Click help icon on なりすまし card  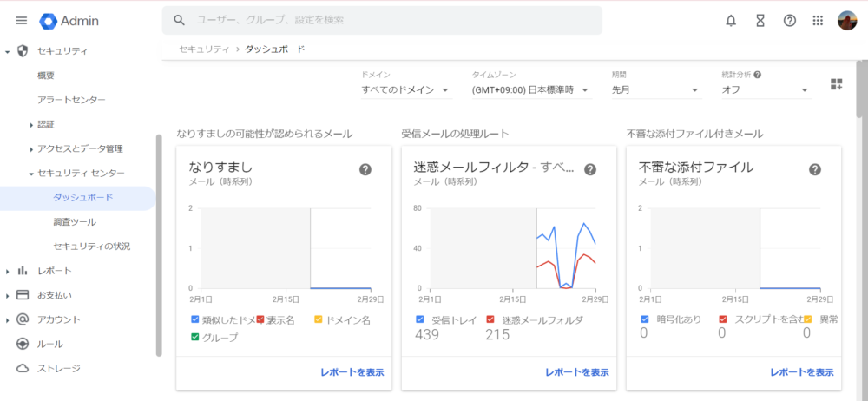click(365, 169)
